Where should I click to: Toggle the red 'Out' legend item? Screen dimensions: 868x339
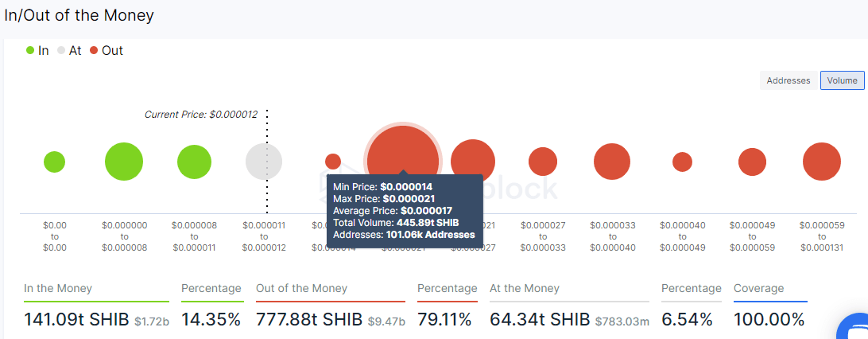(x=106, y=51)
